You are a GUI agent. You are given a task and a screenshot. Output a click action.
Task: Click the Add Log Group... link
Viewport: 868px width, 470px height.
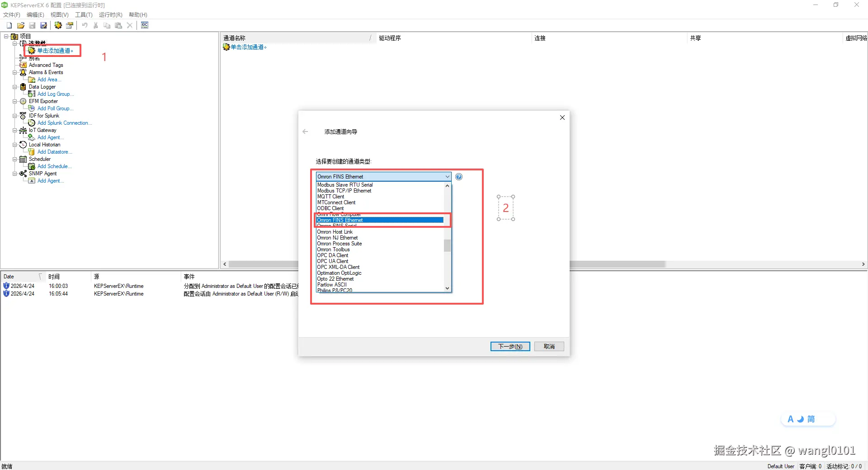55,94
